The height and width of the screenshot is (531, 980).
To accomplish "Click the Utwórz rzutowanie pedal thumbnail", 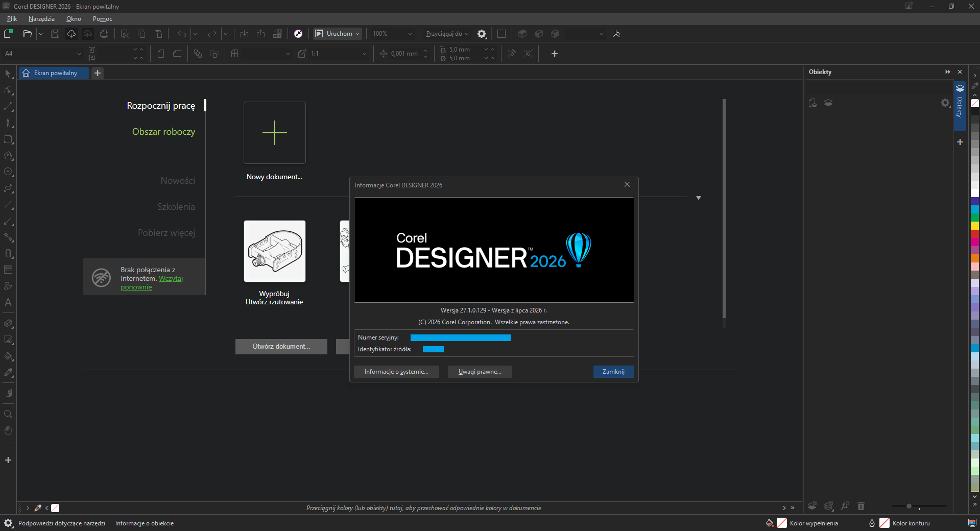I will [x=275, y=251].
